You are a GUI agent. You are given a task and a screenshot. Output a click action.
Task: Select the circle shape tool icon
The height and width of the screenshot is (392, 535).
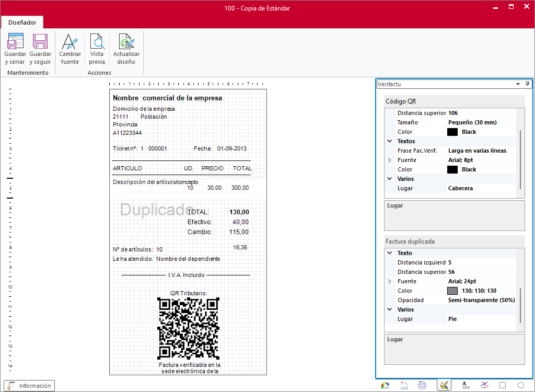(521, 386)
